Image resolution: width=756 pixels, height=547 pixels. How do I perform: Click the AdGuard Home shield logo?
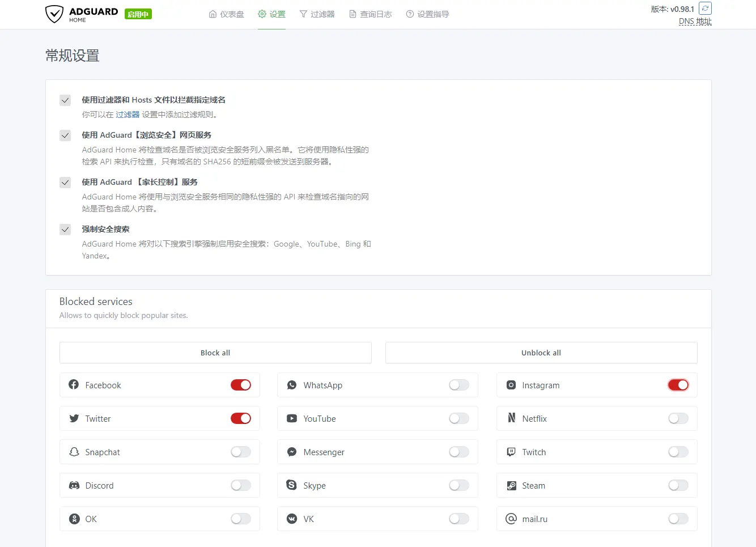54,14
